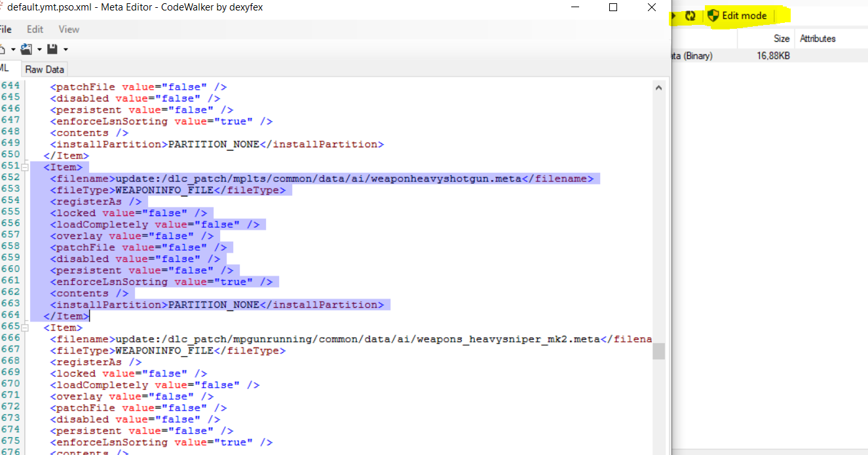Click the editor scrollbar up arrow
This screenshot has height=455, width=868.
[x=658, y=88]
